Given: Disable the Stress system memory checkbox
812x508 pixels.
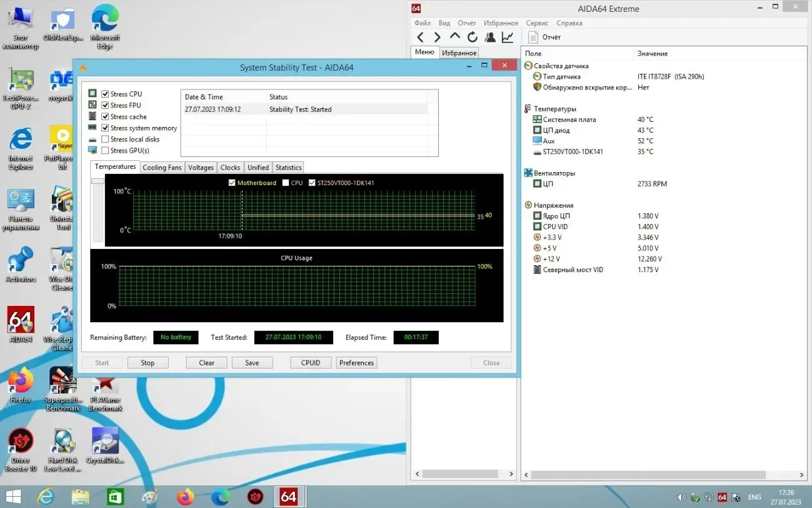Looking at the screenshot, I should pos(105,128).
